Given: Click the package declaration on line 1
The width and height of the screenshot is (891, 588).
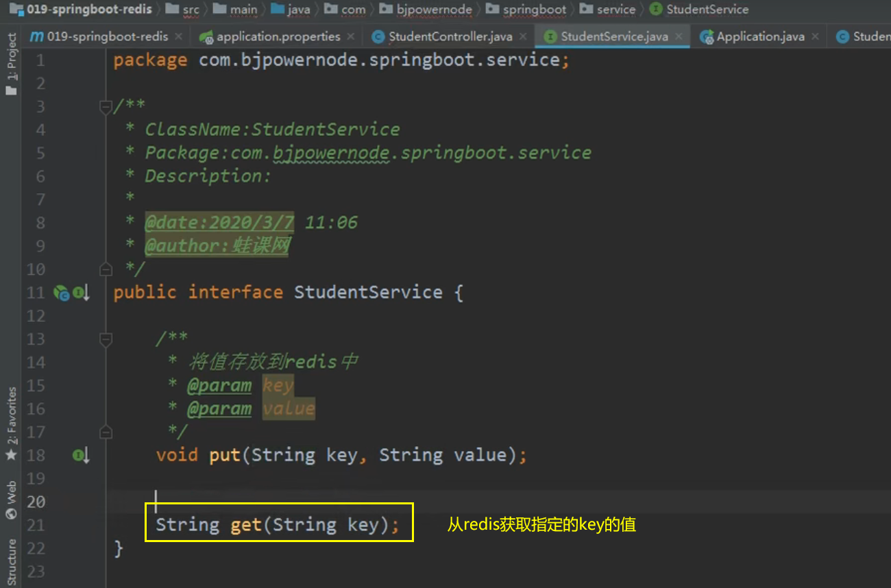Looking at the screenshot, I should (341, 60).
